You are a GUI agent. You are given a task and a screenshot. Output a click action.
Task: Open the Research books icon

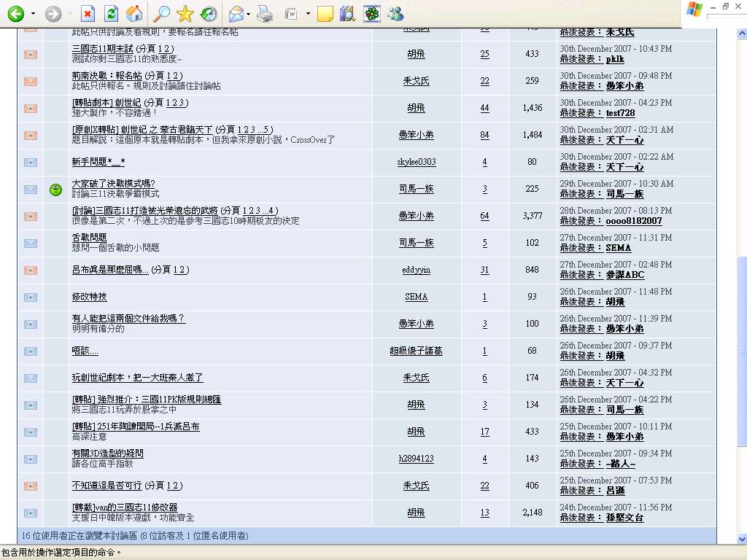click(x=348, y=14)
